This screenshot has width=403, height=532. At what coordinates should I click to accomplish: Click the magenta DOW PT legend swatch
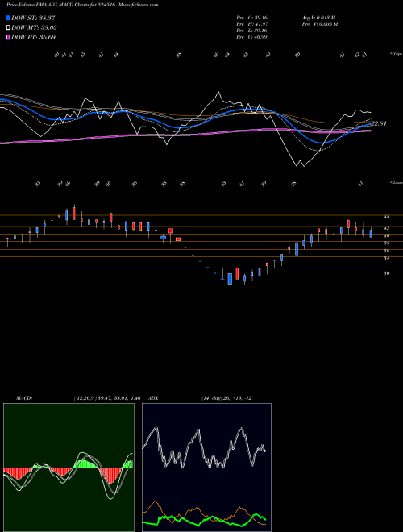pyautogui.click(x=8, y=37)
